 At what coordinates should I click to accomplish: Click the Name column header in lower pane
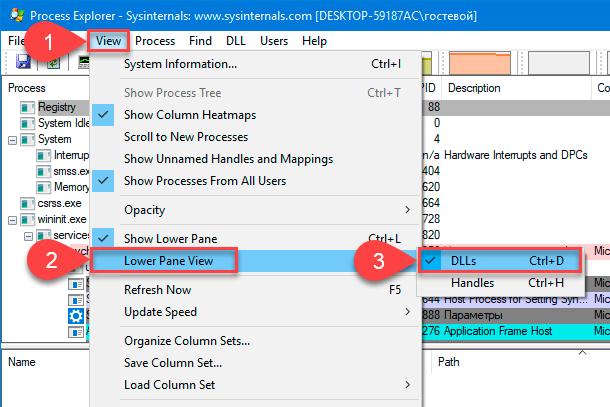tap(46, 362)
